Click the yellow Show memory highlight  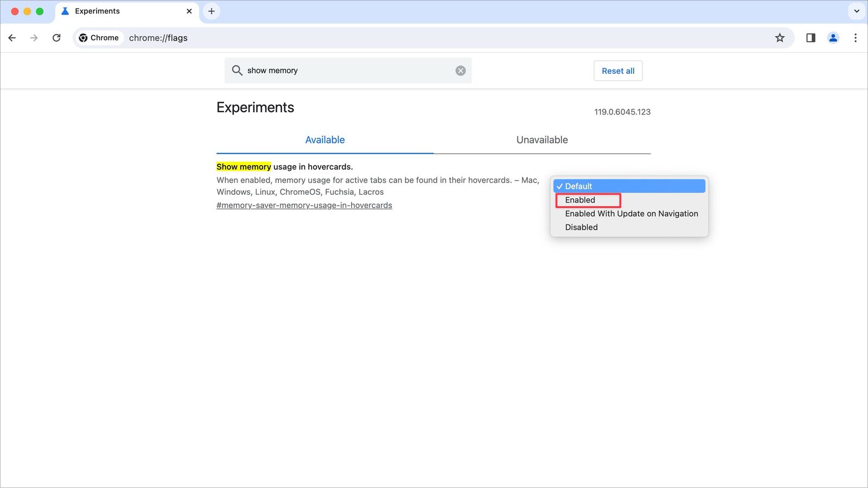pos(243,166)
